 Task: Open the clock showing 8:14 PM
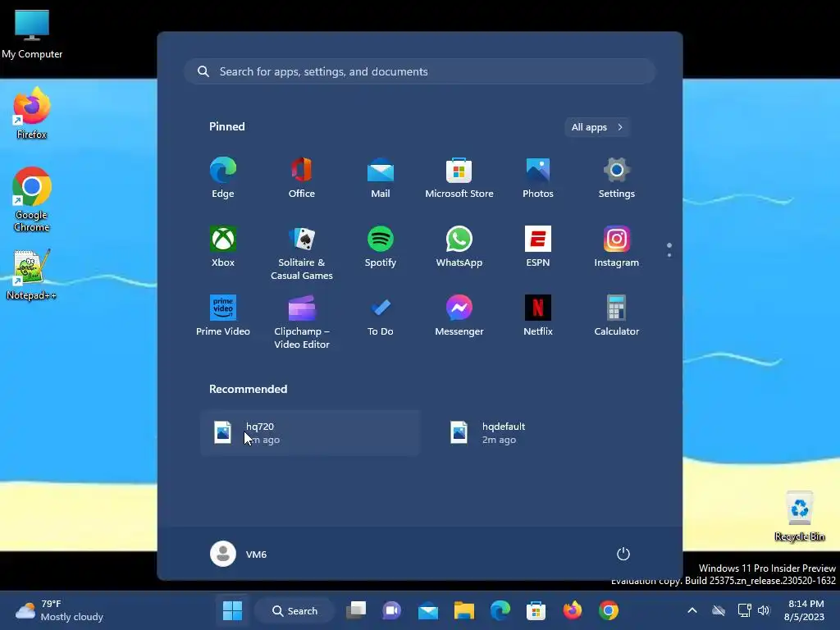coord(804,610)
